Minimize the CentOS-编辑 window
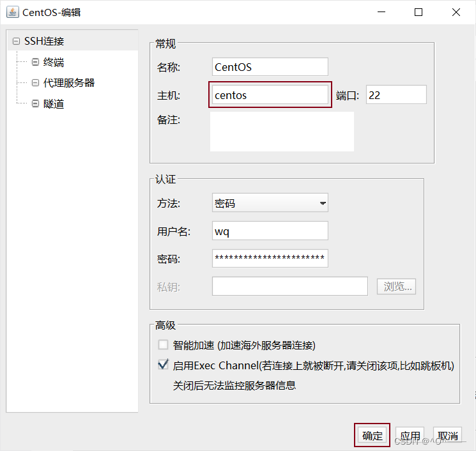Image resolution: width=476 pixels, height=451 pixels. pyautogui.click(x=381, y=12)
